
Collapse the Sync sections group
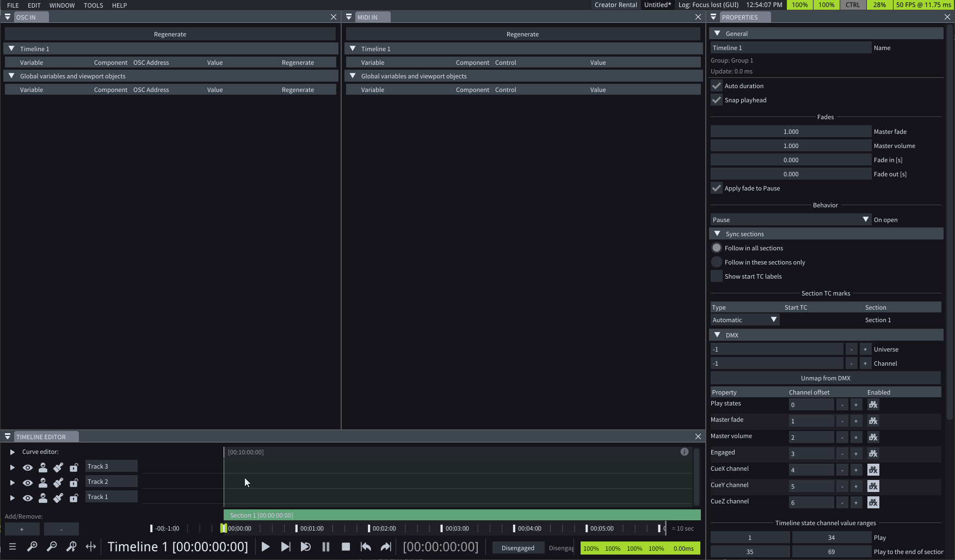(717, 234)
